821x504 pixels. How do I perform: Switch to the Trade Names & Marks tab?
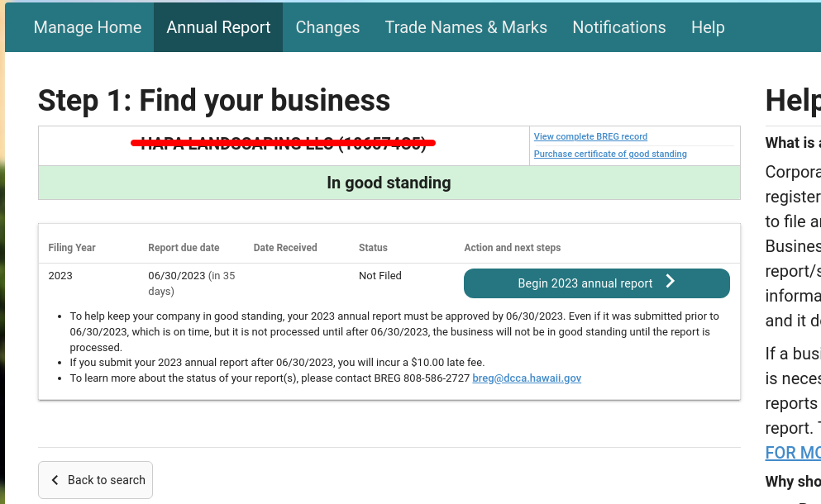point(465,27)
